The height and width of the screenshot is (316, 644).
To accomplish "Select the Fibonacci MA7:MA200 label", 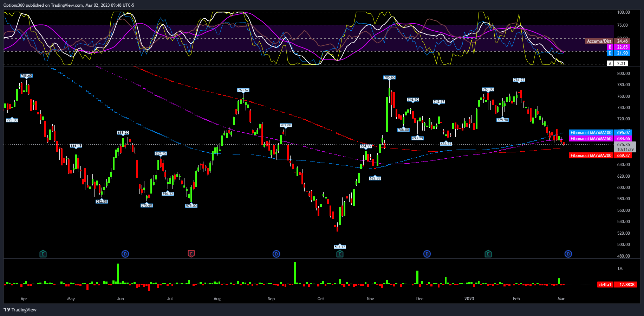I will coord(591,156).
